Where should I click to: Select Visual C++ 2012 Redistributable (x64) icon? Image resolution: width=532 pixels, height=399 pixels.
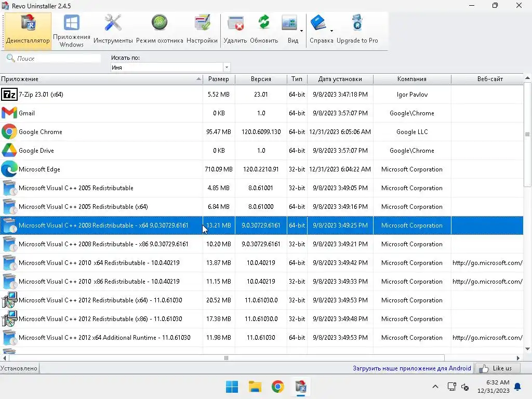(9, 300)
